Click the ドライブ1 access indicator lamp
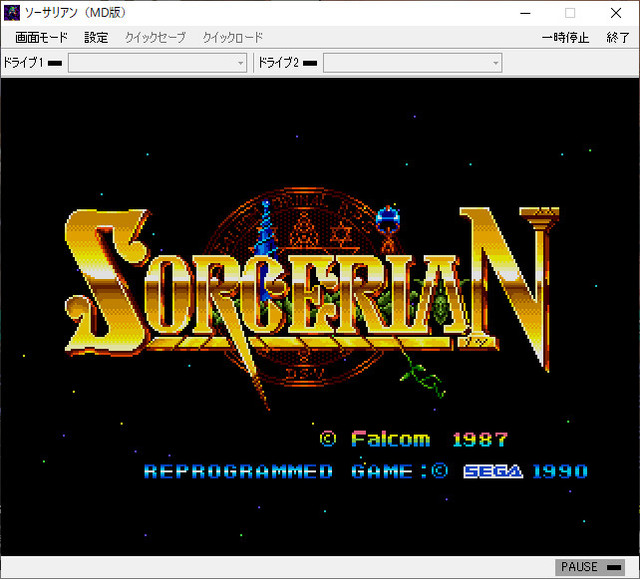The width and height of the screenshot is (640, 579). tap(55, 63)
